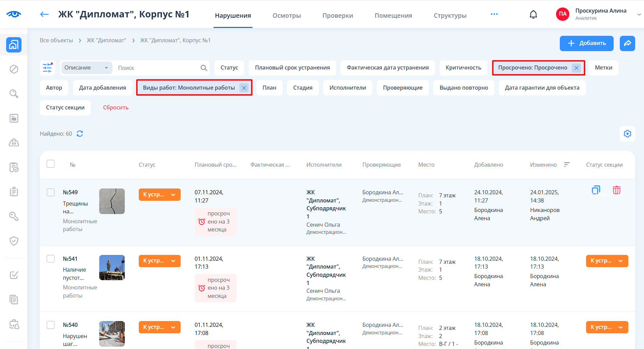Open the Помещения tab
This screenshot has height=349, width=644.
393,16
